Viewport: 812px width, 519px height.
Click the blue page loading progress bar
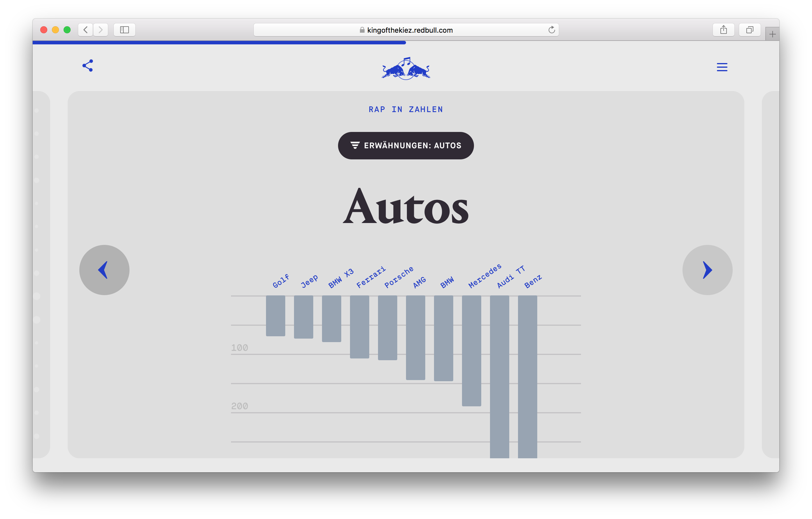tap(219, 43)
